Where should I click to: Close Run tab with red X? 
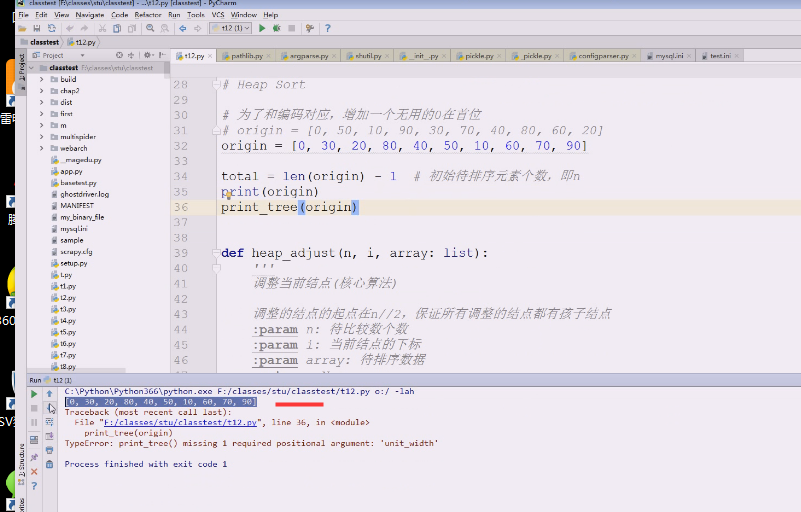pos(34,472)
